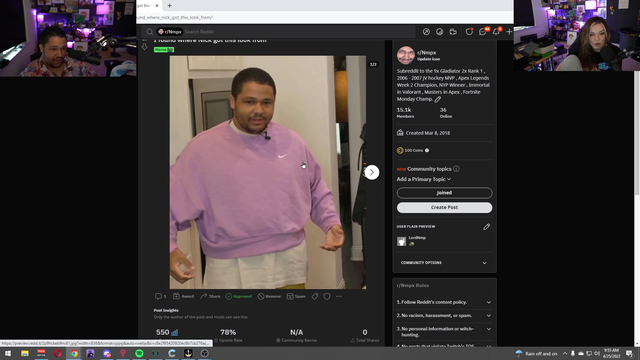Screen dimensions: 640x360
Task: Click the Meme flair tag
Action: pyautogui.click(x=164, y=49)
